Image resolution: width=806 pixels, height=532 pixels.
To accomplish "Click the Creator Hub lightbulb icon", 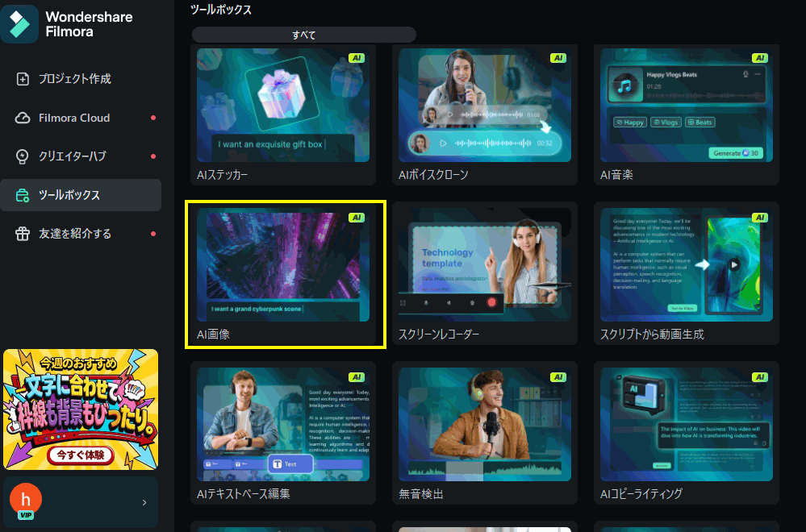I will (x=23, y=156).
